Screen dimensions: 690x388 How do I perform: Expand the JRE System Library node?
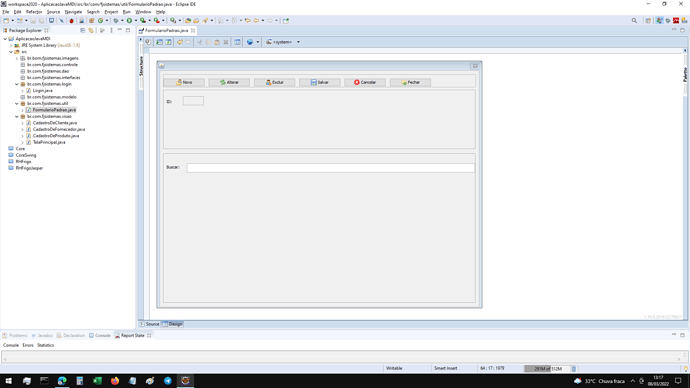[11, 45]
